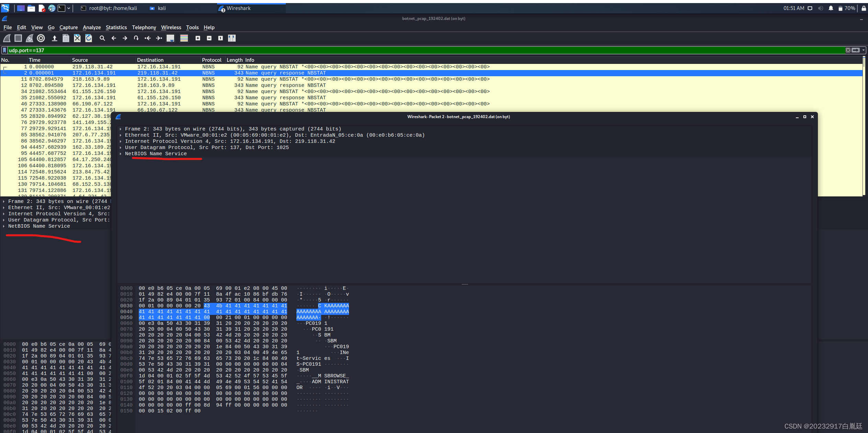Go to specified packet icon
The width and height of the screenshot is (868, 433).
[136, 38]
